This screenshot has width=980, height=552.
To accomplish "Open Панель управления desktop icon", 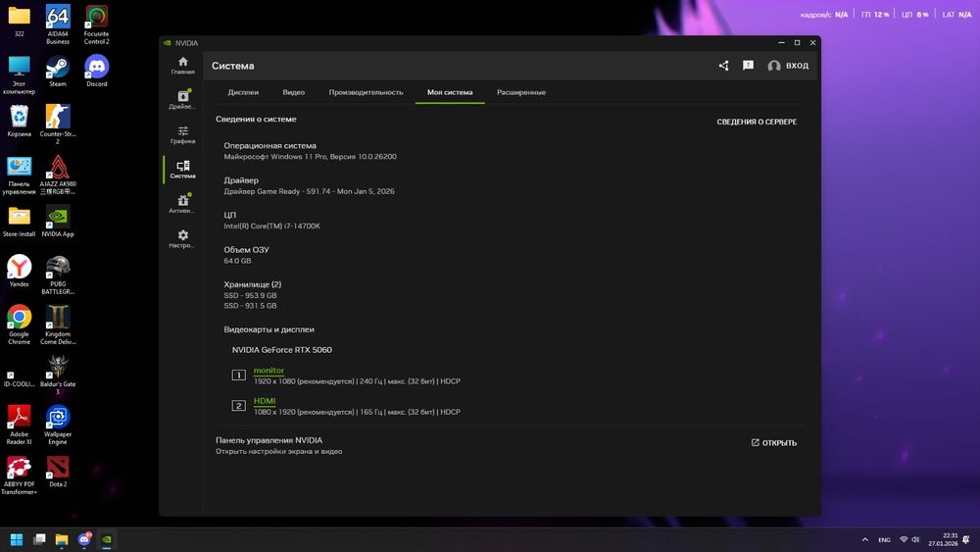I will tap(19, 175).
